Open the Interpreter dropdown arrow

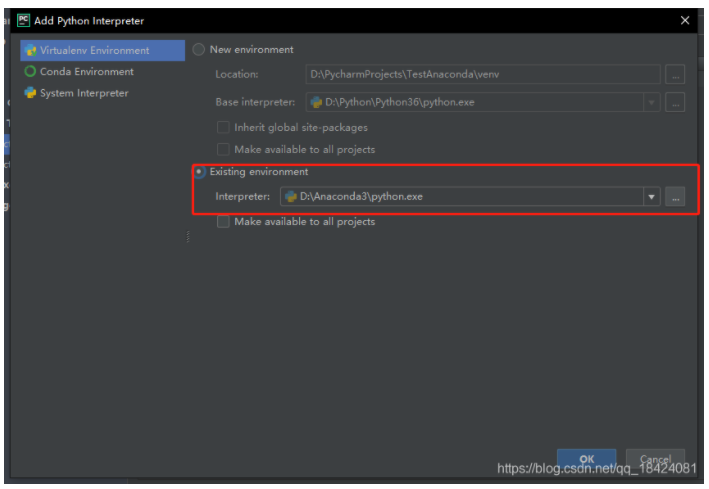pos(652,197)
